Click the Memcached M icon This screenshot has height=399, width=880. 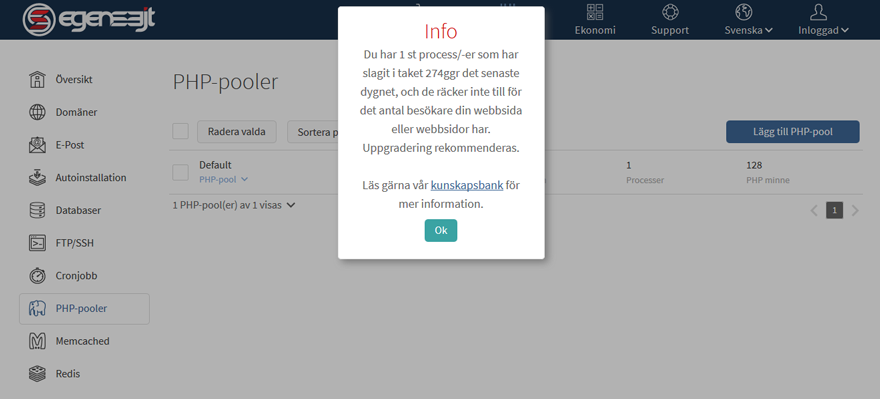coord(37,341)
